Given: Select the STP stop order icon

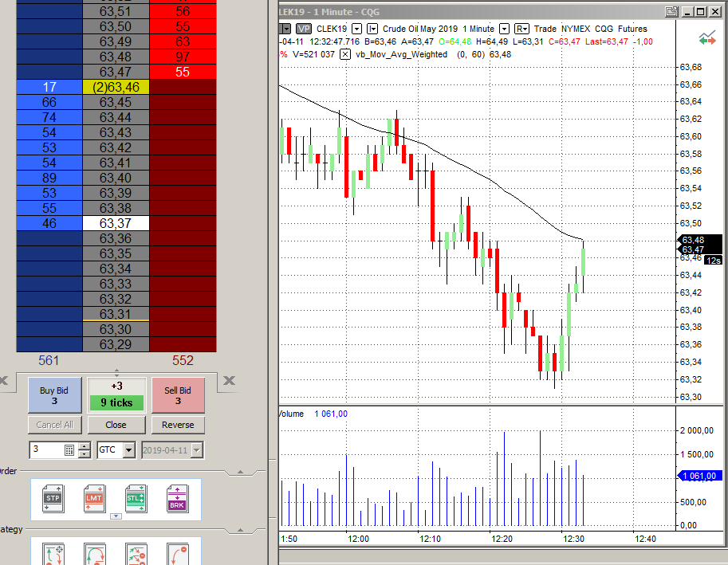Looking at the screenshot, I should 53,498.
